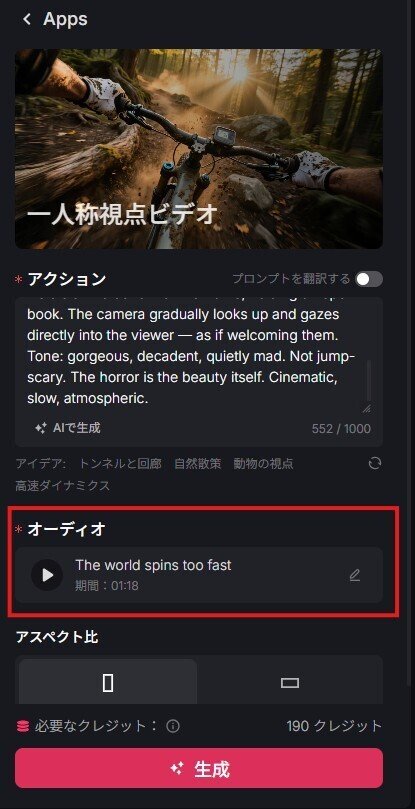Edit audio with the pencil icon

click(x=355, y=575)
